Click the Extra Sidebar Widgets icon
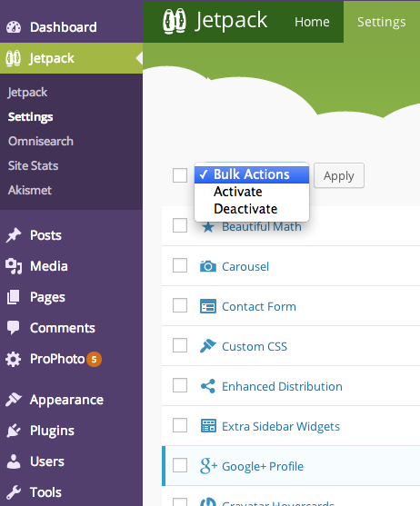The image size is (420, 506). coord(208,426)
